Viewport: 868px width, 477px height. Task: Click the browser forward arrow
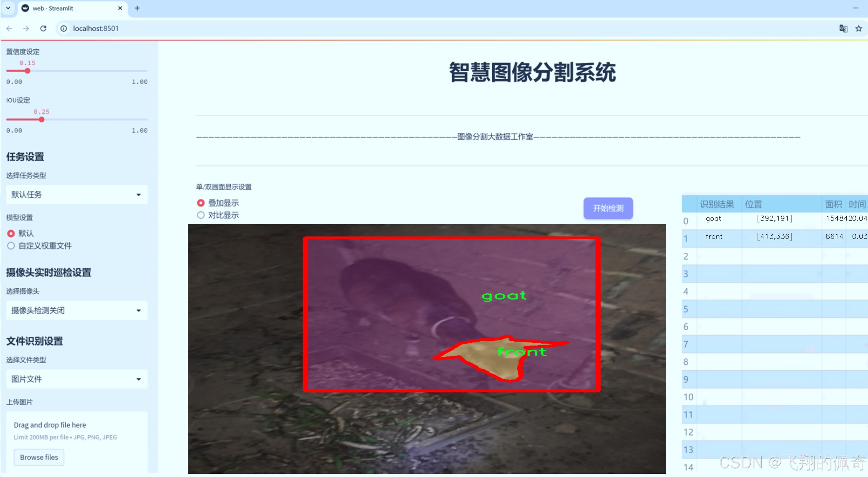coord(26,28)
